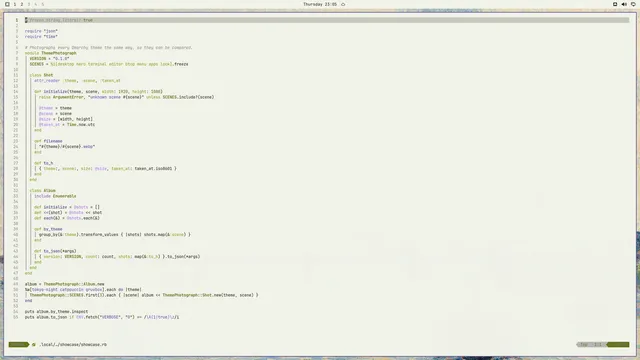The width and height of the screenshot is (640, 360).
Task: Open the volume speaker icon
Action: [x=624, y=4]
